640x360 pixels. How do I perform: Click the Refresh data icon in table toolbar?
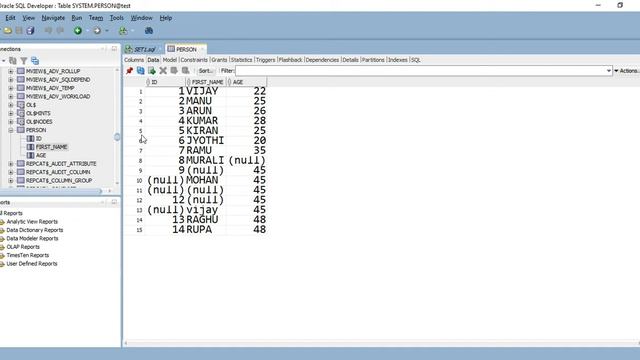140,71
